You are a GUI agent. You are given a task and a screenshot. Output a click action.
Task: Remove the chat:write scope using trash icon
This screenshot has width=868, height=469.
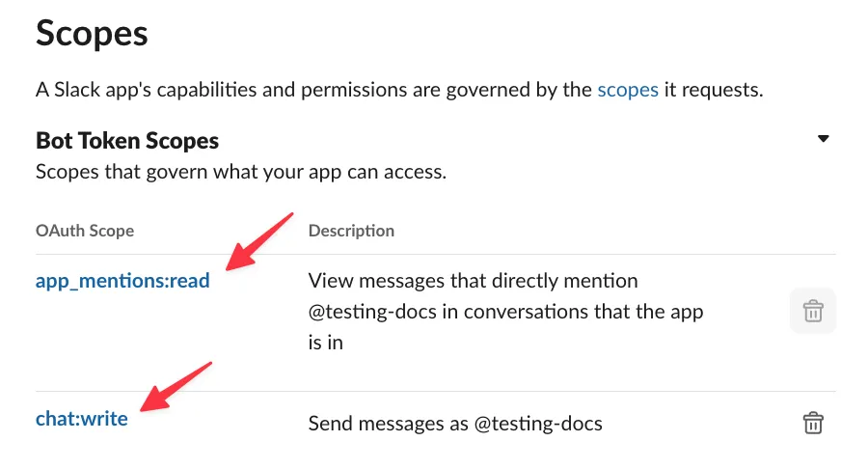point(813,423)
